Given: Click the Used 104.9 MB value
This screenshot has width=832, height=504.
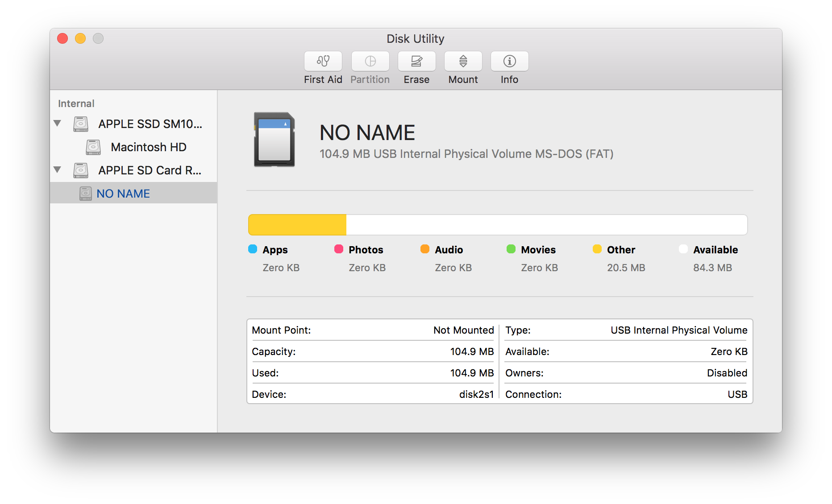Looking at the screenshot, I should tap(472, 373).
